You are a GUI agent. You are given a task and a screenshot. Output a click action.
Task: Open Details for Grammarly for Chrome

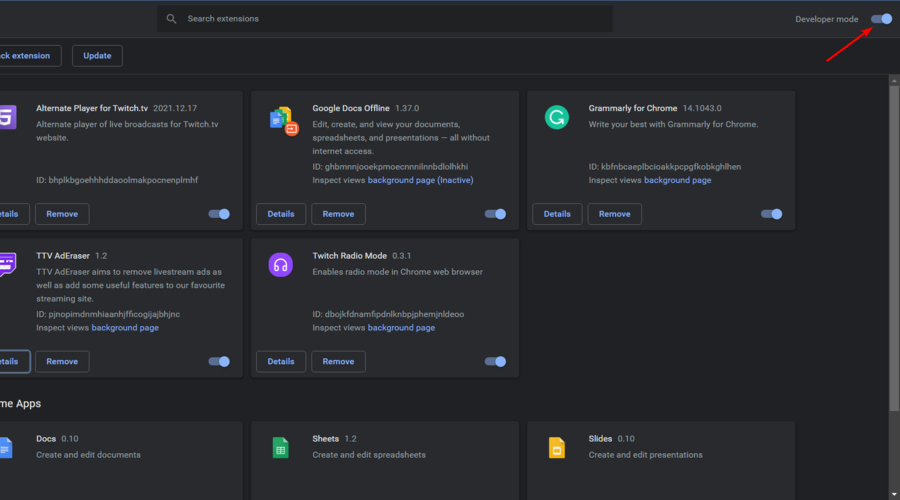pyautogui.click(x=557, y=214)
